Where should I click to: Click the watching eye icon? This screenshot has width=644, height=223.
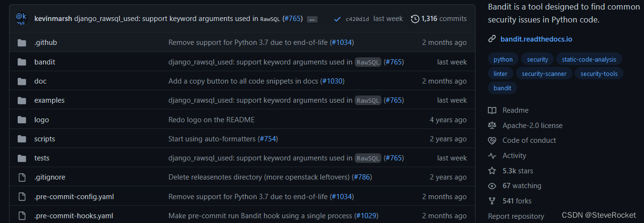tap(492, 186)
